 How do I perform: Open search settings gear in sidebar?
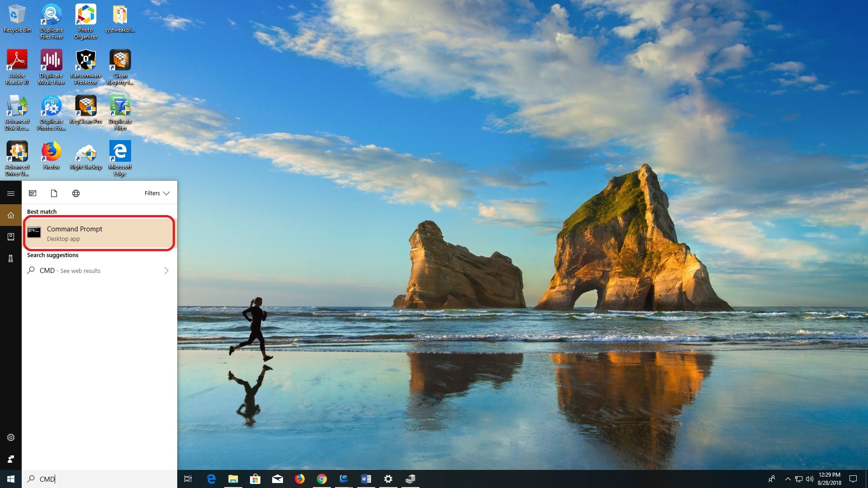point(11,437)
